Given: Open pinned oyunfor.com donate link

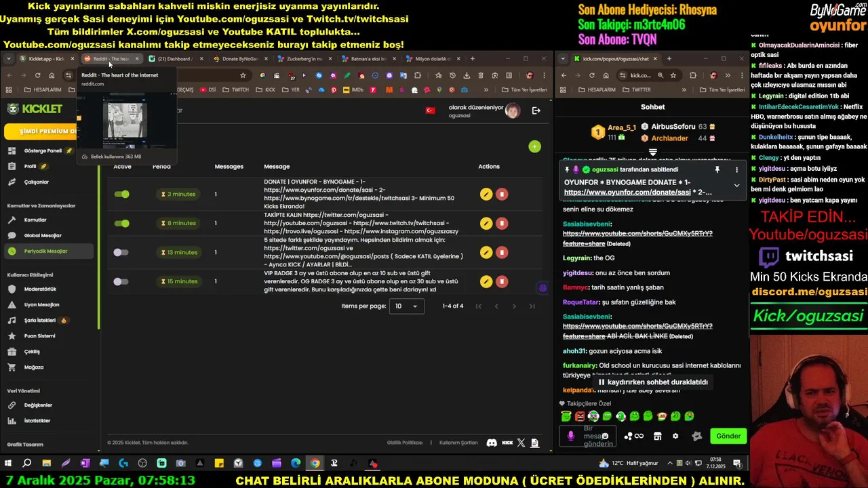Looking at the screenshot, I should [x=627, y=192].
